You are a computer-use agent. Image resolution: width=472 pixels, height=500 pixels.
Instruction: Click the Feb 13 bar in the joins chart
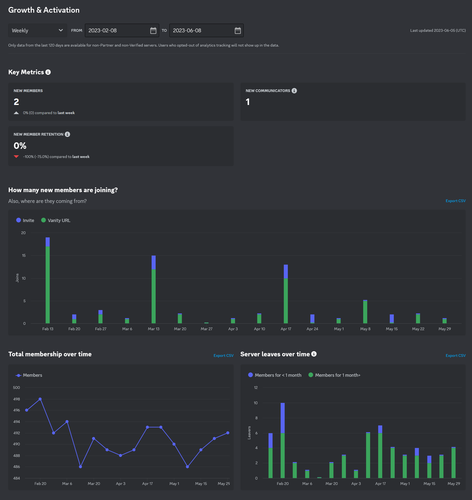coord(48,280)
